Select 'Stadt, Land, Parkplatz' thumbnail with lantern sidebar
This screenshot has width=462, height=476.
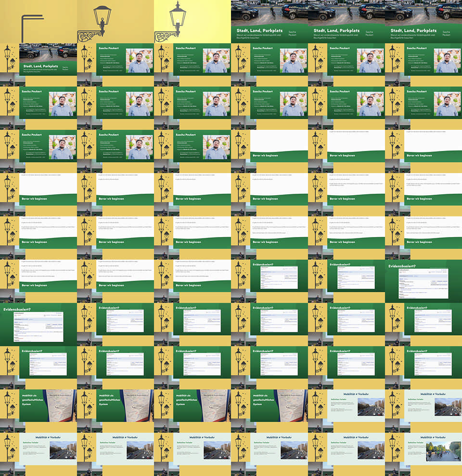tap(38, 65)
